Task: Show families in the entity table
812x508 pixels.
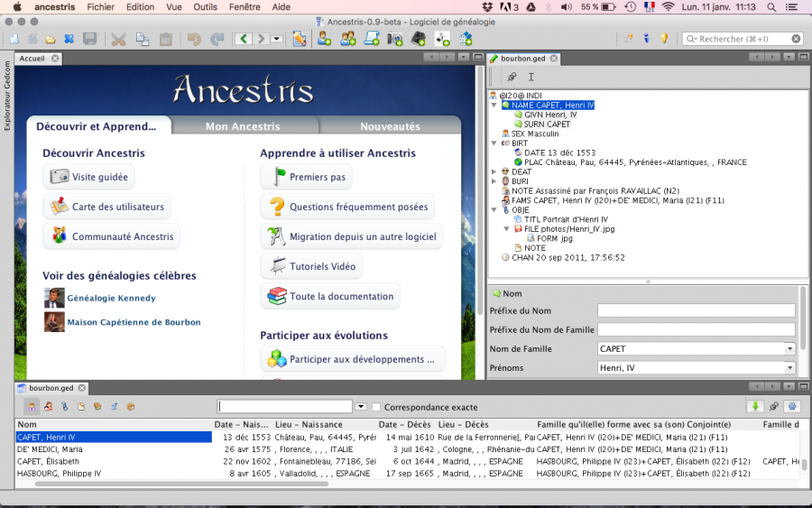Action: coord(48,407)
